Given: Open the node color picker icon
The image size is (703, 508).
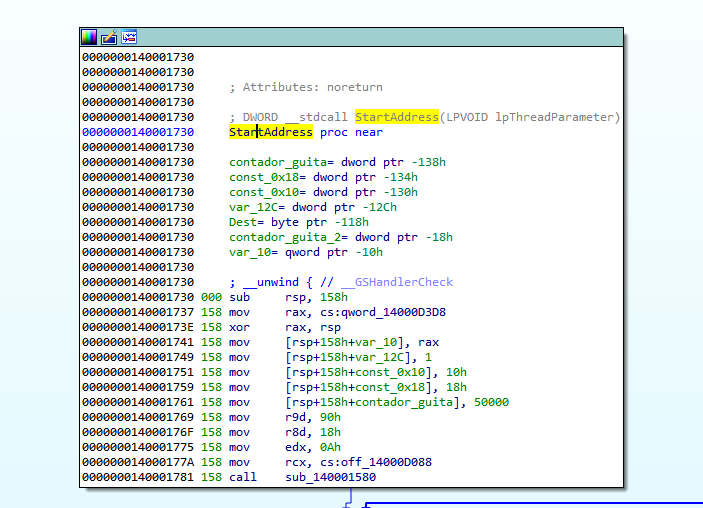Looking at the screenshot, I should pos(89,37).
